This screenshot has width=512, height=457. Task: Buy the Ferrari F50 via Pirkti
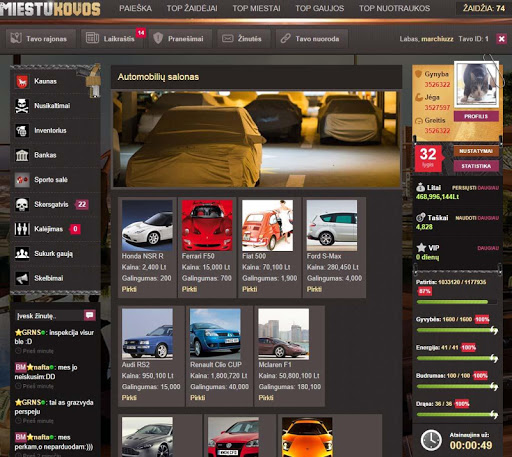(189, 289)
